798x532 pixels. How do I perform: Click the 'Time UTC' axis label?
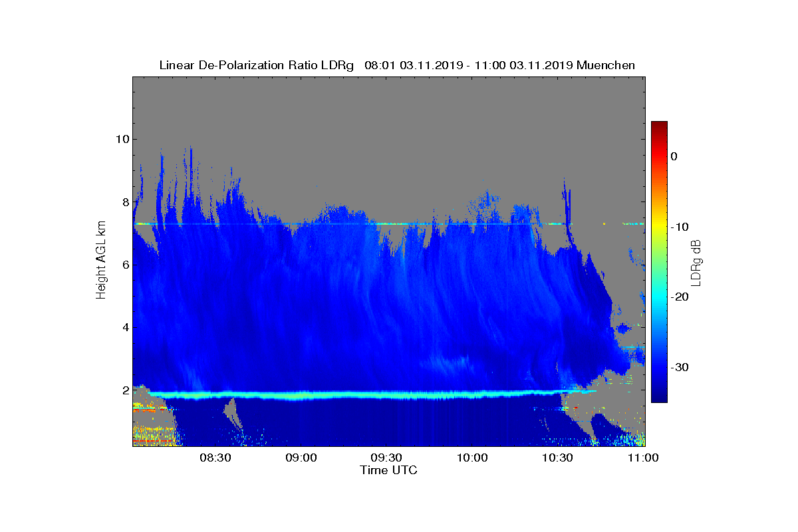click(x=388, y=470)
